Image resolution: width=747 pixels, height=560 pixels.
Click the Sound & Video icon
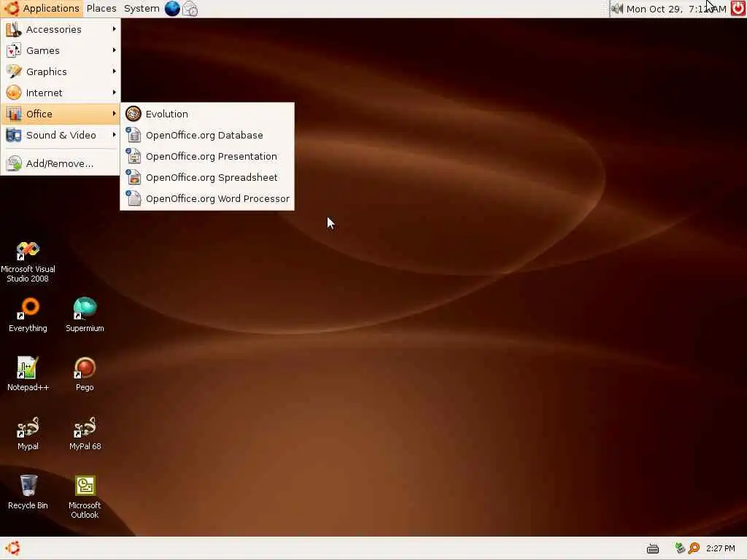click(x=13, y=135)
